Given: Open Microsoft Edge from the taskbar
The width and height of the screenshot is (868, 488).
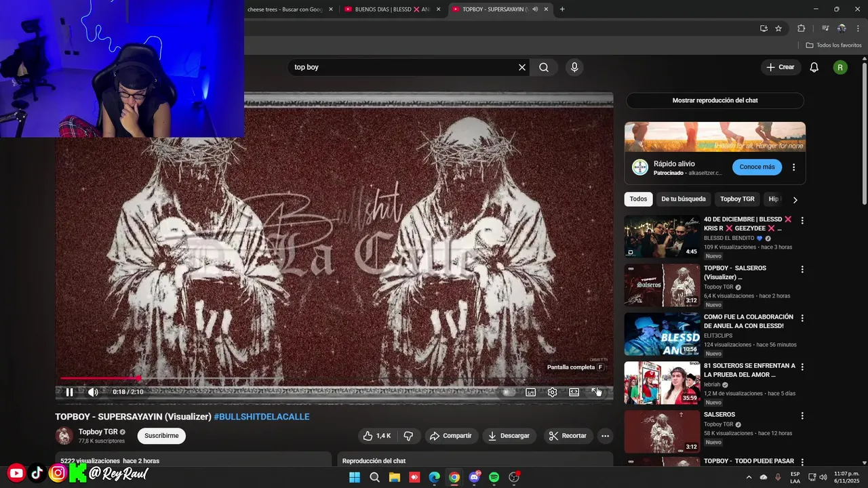Looking at the screenshot, I should pos(435,477).
